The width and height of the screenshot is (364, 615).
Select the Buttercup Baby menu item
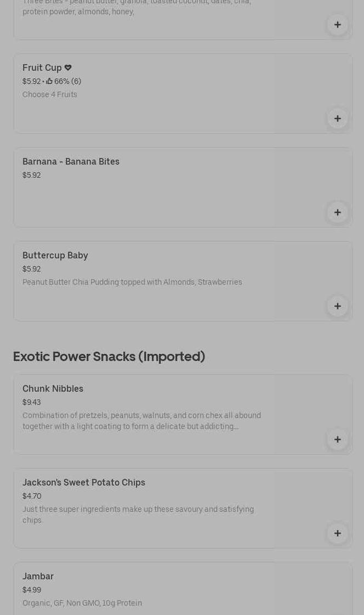[55, 256]
